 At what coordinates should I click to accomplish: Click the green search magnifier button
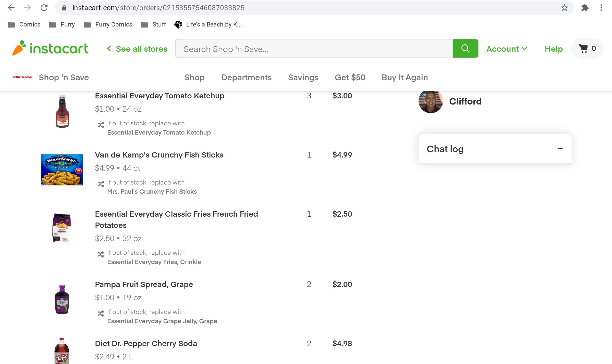465,48
